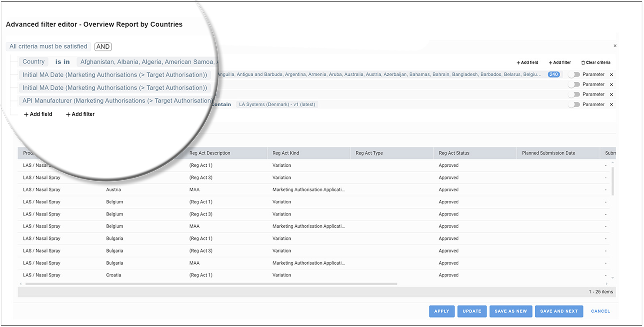Screen dimensions: 644x327
Task: Click the left arrow of horizontal scrollbar
Action: [21, 284]
